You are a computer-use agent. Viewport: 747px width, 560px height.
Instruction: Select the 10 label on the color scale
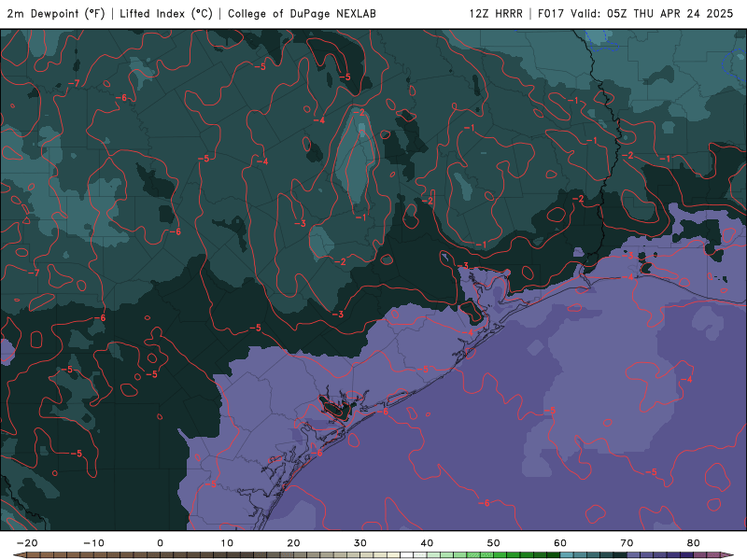pyautogui.click(x=227, y=543)
